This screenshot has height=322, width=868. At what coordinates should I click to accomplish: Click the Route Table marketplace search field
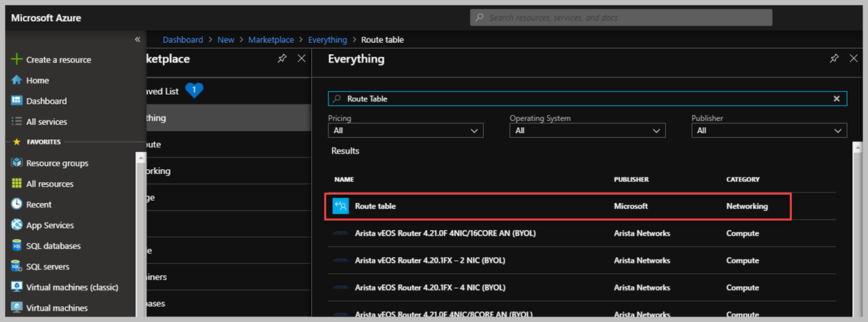click(588, 99)
